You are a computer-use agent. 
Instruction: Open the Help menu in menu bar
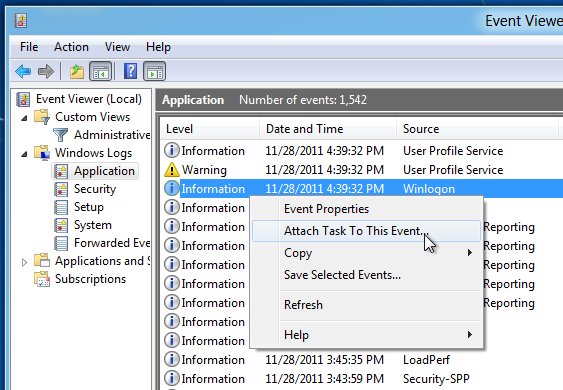pos(158,47)
